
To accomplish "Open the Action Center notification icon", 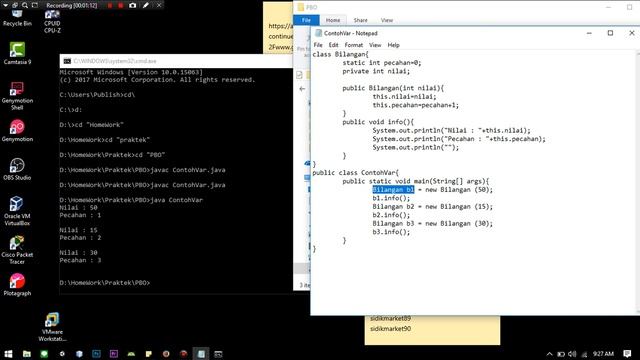I will [627, 354].
